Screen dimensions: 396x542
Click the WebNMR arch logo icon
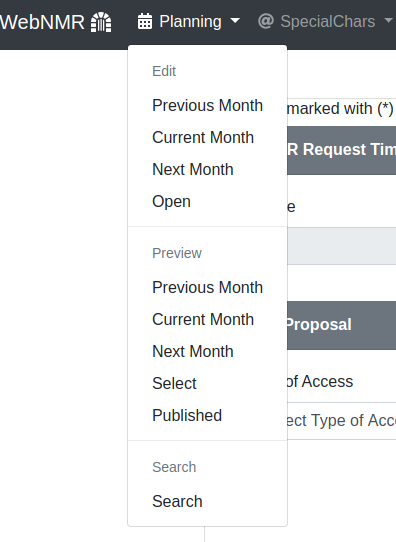(x=101, y=22)
